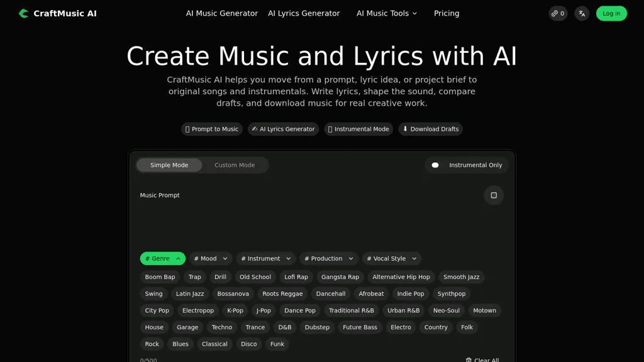This screenshot has width=644, height=362.
Task: Open the AI Music Generator nav link
Action: pyautogui.click(x=222, y=14)
